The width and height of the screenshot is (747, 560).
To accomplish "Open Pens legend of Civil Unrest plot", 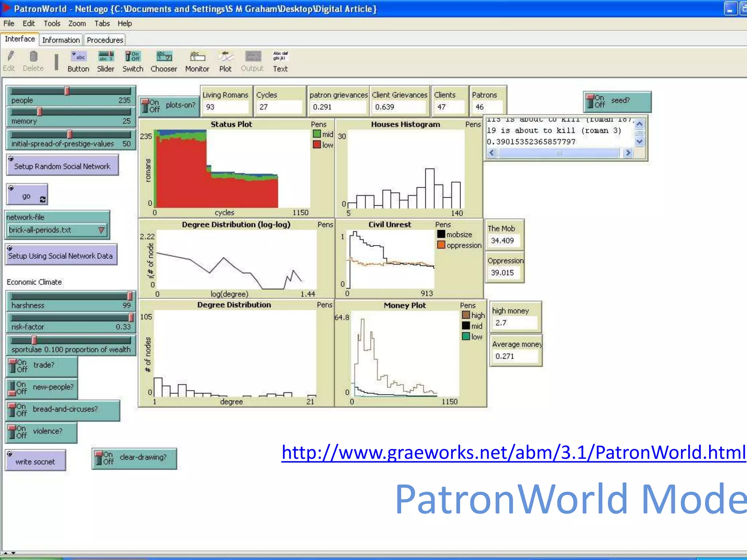I will [443, 225].
